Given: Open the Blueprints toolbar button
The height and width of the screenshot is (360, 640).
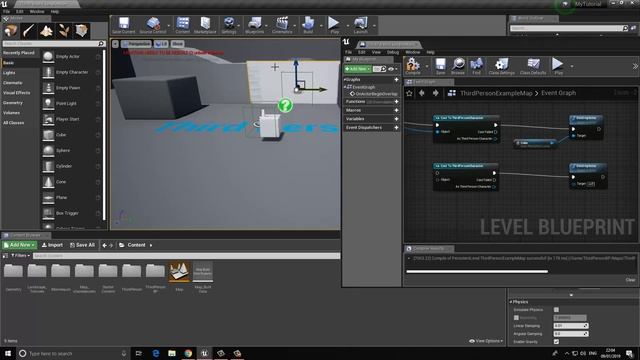Looking at the screenshot, I should 255,25.
